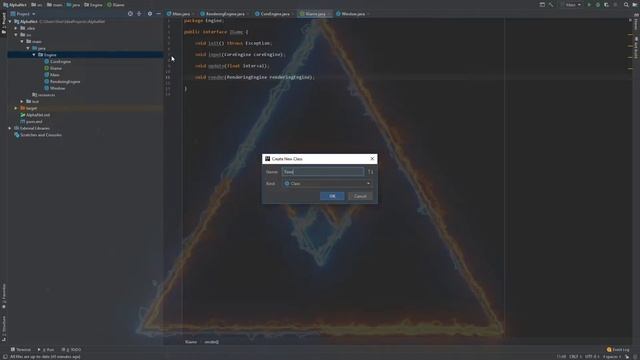Click the Debug bug icon in toolbar
The width and height of the screenshot is (640, 360).
(x=598, y=5)
